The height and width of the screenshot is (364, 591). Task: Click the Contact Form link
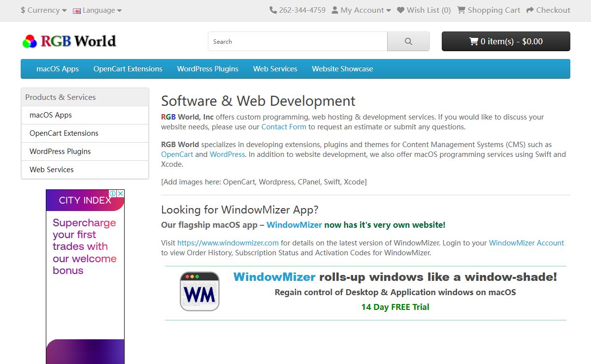[x=284, y=127]
